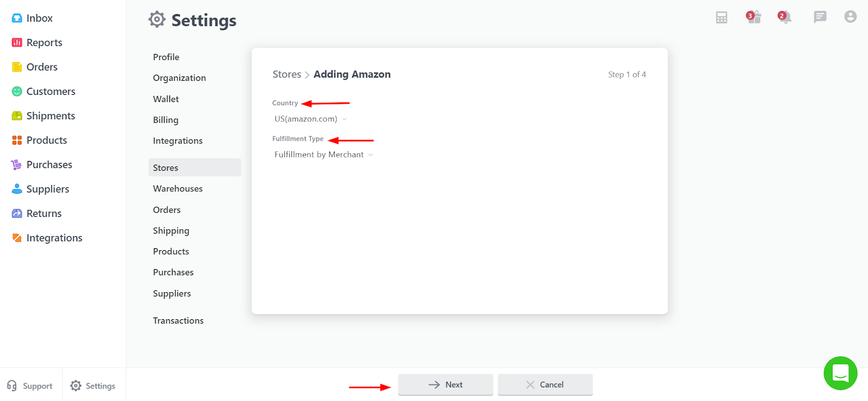This screenshot has height=401, width=868.
Task: Open Orders in settings menu
Action: tap(167, 210)
